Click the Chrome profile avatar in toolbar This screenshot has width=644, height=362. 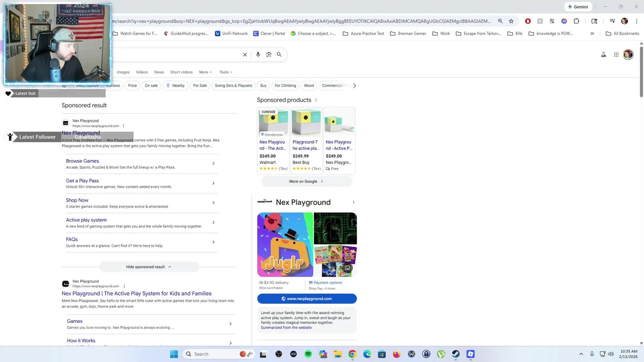coord(624,21)
